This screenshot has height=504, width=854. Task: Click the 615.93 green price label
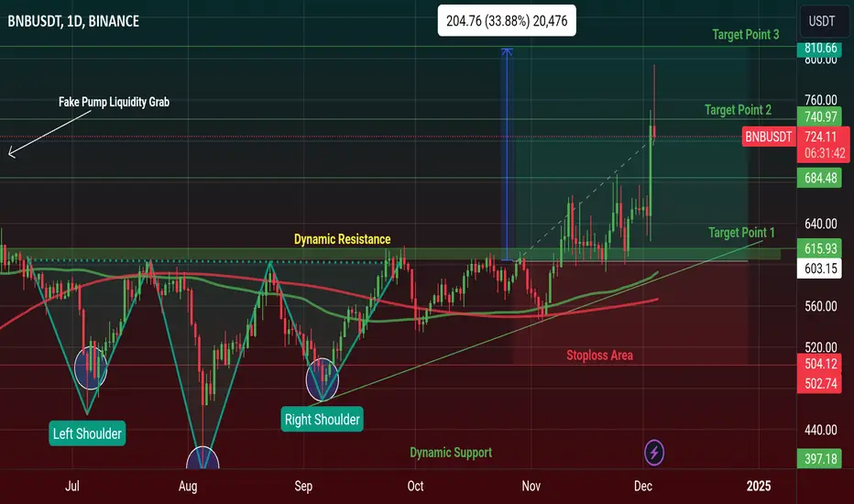(820, 248)
